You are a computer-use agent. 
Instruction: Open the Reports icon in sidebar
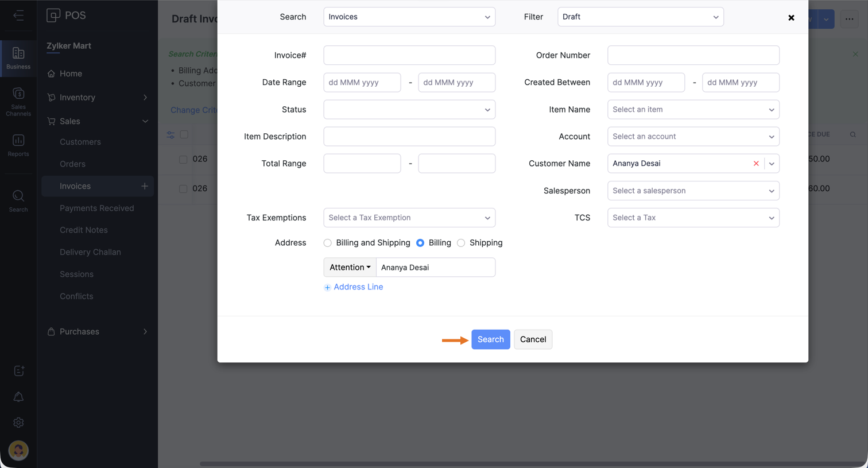(18, 145)
